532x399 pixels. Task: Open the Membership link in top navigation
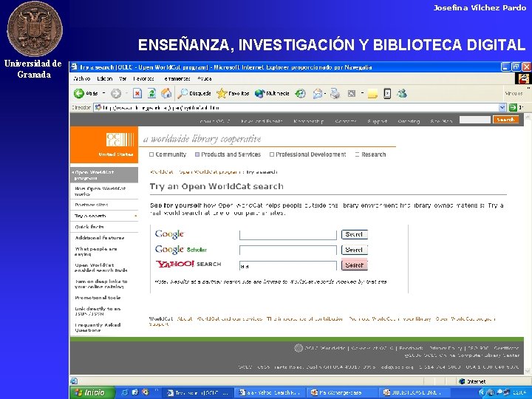pyautogui.click(x=308, y=121)
